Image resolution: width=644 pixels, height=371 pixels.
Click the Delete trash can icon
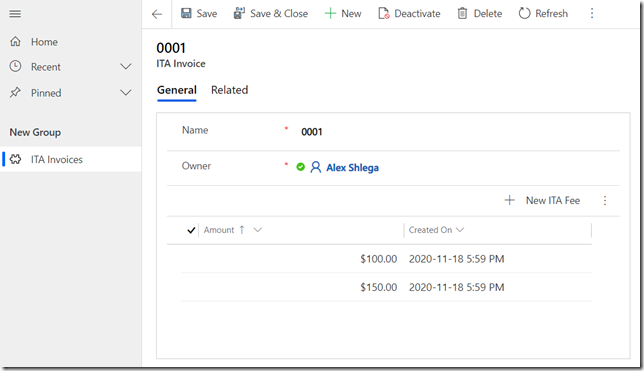coord(462,13)
